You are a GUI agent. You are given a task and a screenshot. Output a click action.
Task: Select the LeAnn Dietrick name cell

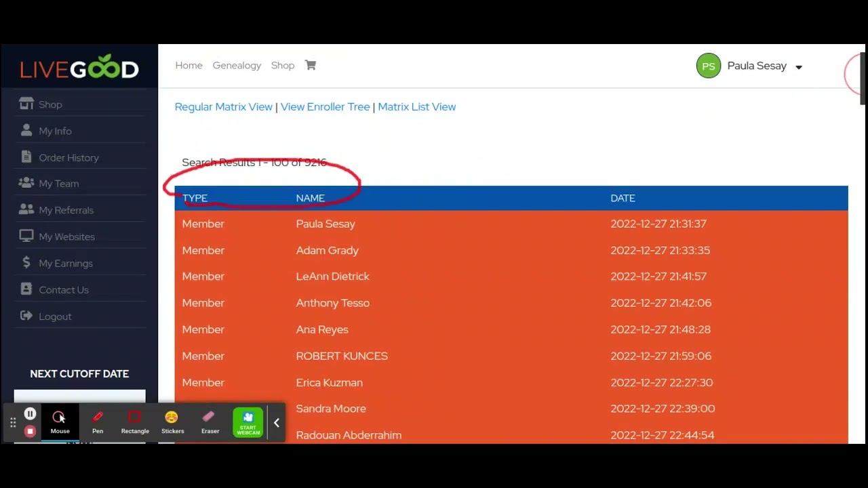332,277
